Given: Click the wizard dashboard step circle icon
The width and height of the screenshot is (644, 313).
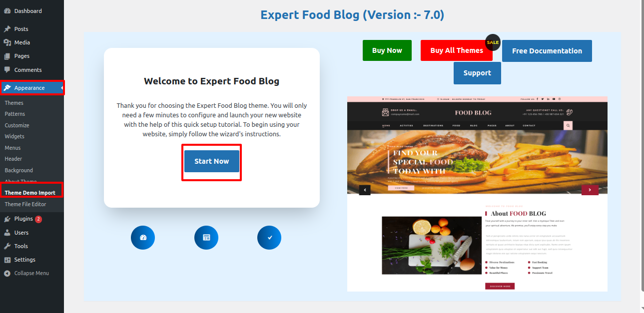Looking at the screenshot, I should pos(143,238).
